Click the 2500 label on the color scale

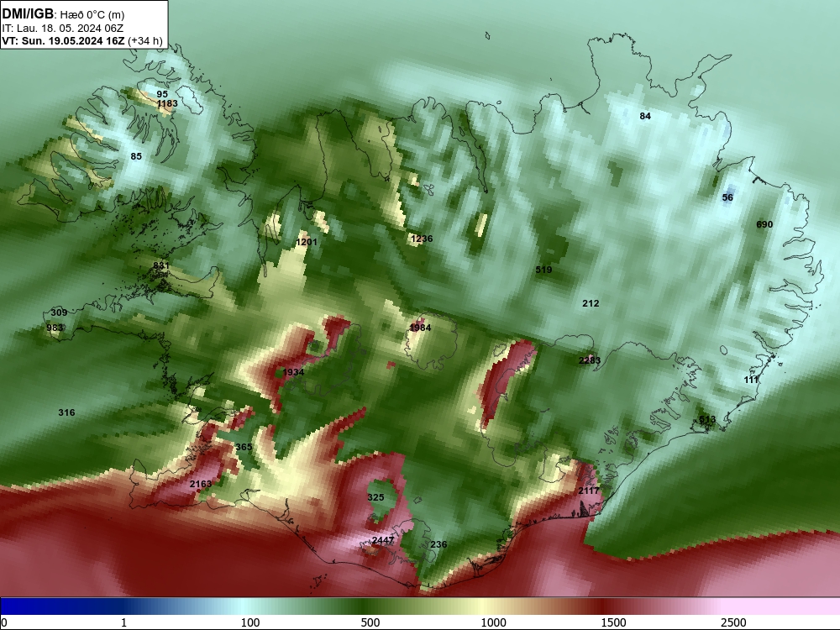pos(733,622)
